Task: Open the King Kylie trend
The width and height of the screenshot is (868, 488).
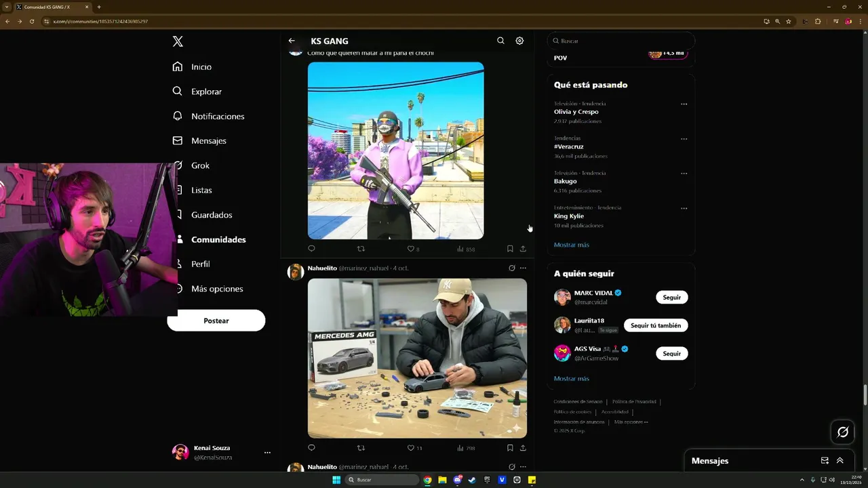Action: point(568,216)
